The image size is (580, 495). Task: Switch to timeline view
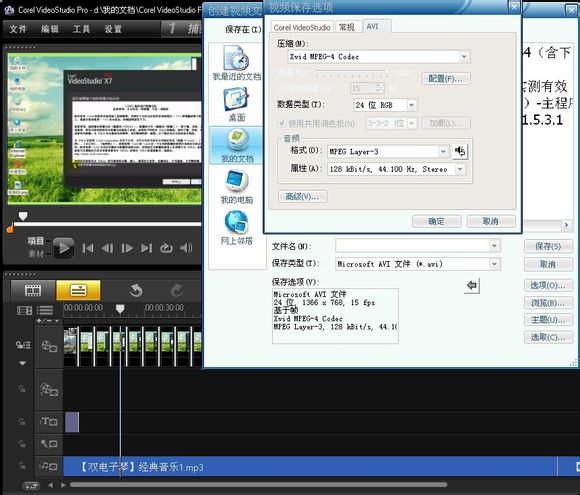coord(78,290)
